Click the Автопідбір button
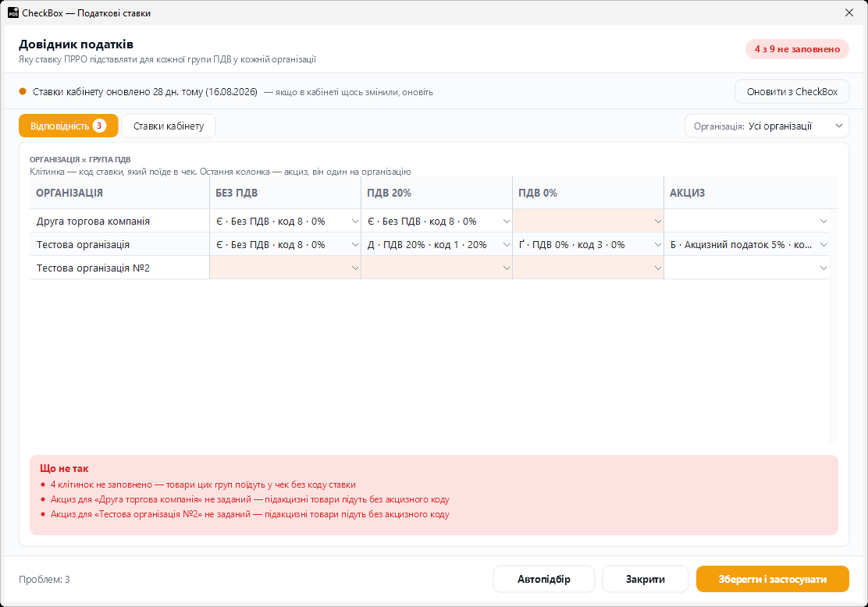Screen dimensions: 868x607 [x=543, y=580]
